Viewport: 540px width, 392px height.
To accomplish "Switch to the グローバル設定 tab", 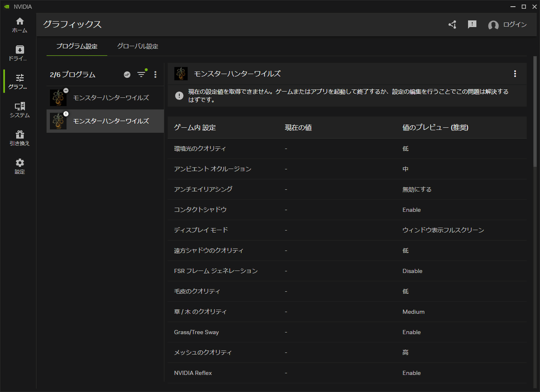I will [137, 46].
